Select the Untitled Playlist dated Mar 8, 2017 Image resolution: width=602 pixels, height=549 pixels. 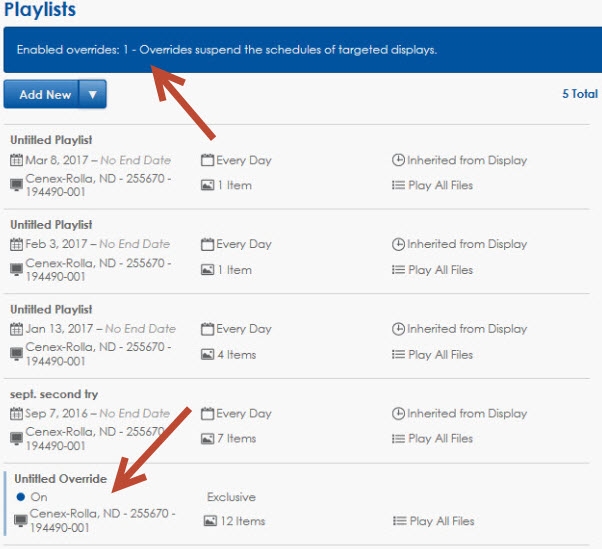click(51, 140)
